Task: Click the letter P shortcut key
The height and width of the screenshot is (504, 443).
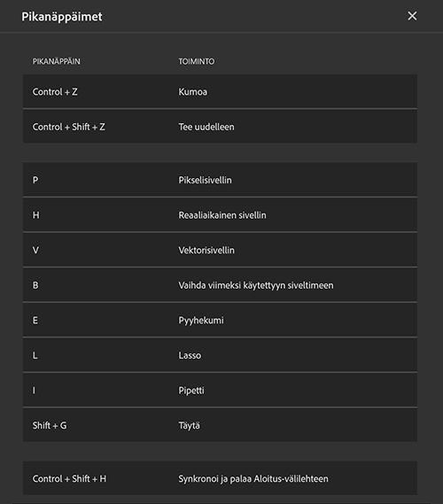Action: [x=35, y=180]
